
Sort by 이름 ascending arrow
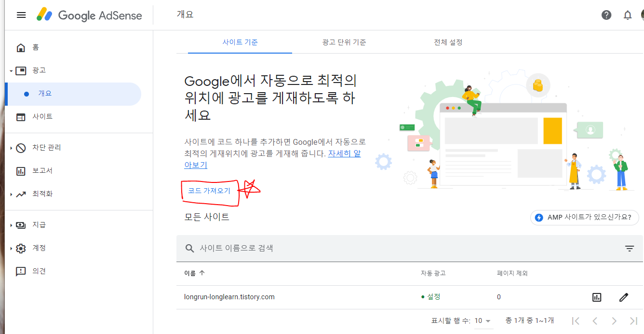[x=201, y=273]
